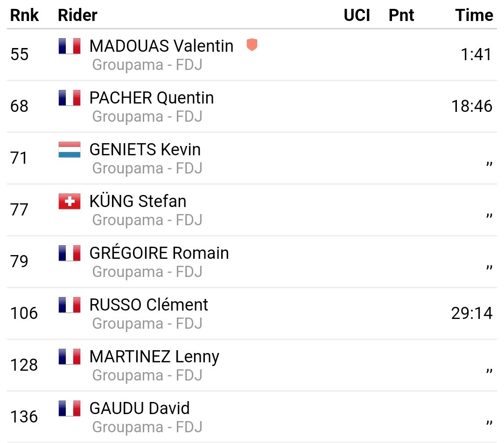Select the MARTINEZ Lenny rider link
The width and height of the screenshot is (504, 443).
tap(154, 357)
